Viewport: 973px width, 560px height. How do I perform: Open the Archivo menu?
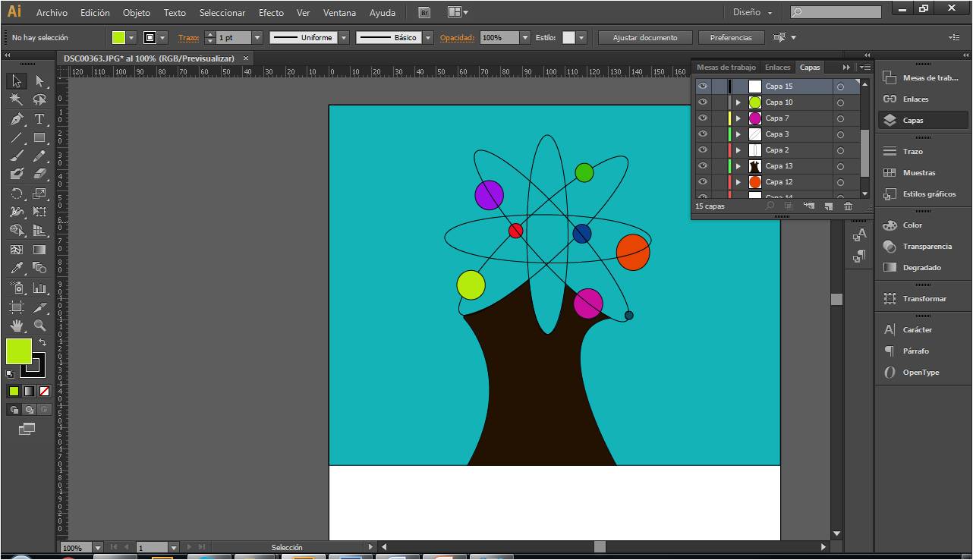52,13
